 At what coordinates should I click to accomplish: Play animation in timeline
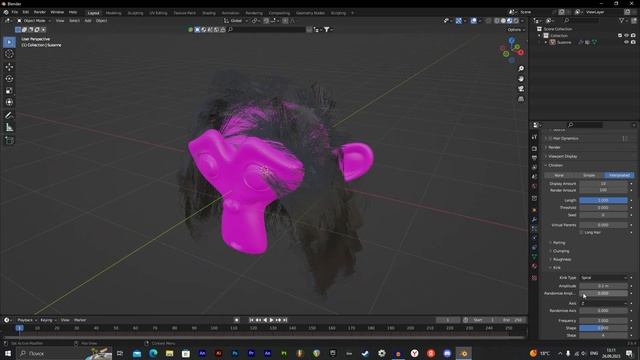click(271, 320)
